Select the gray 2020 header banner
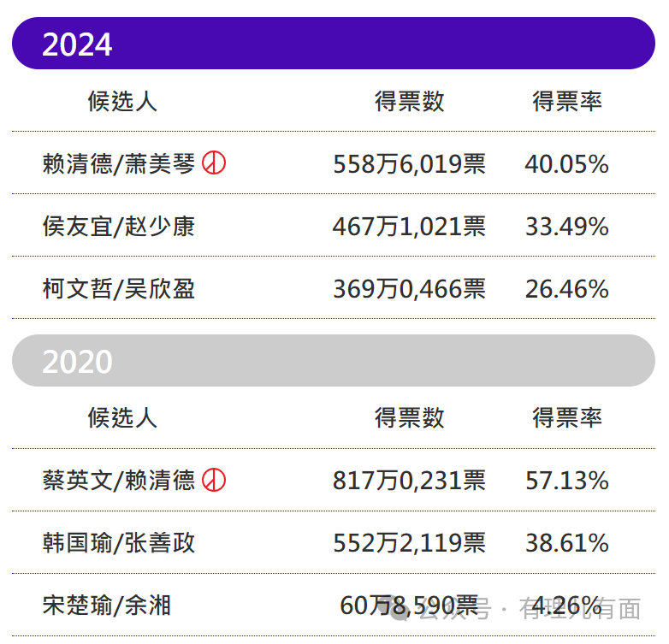This screenshot has height=644, width=669. (334, 360)
